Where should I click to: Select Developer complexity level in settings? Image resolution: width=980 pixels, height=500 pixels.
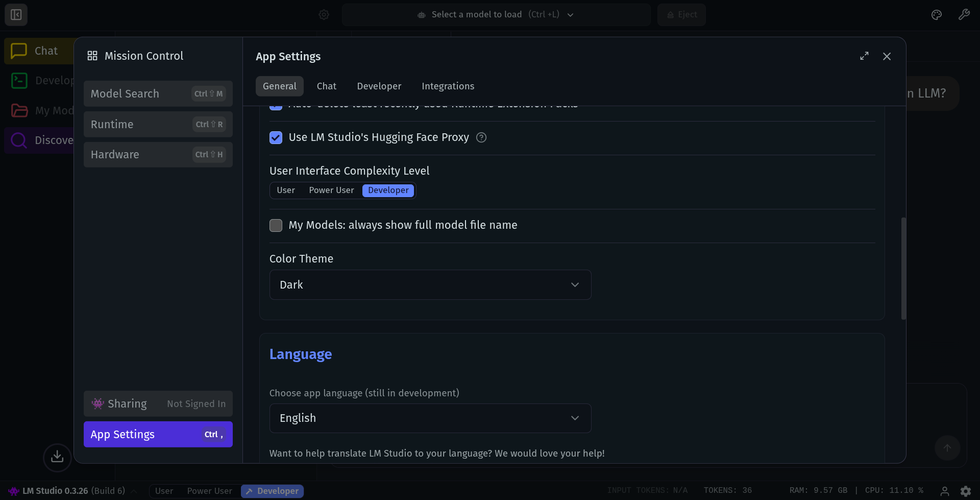388,190
